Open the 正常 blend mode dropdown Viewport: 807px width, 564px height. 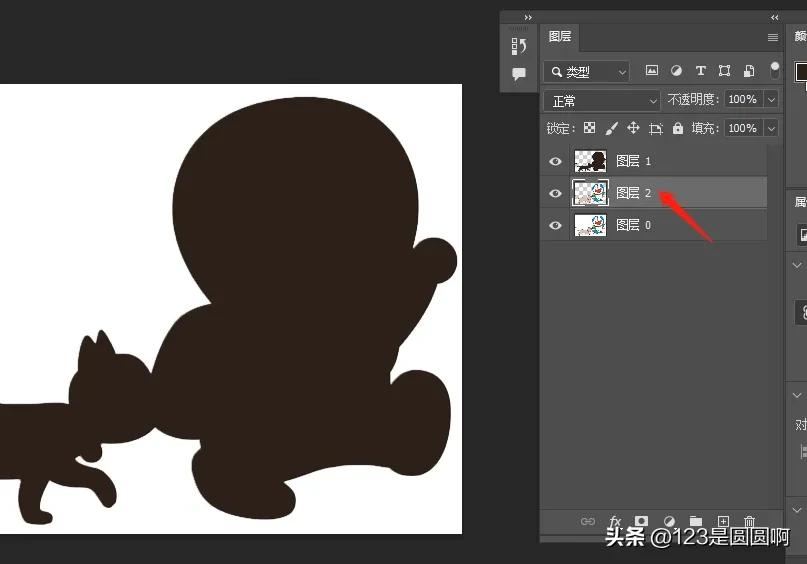(x=603, y=100)
